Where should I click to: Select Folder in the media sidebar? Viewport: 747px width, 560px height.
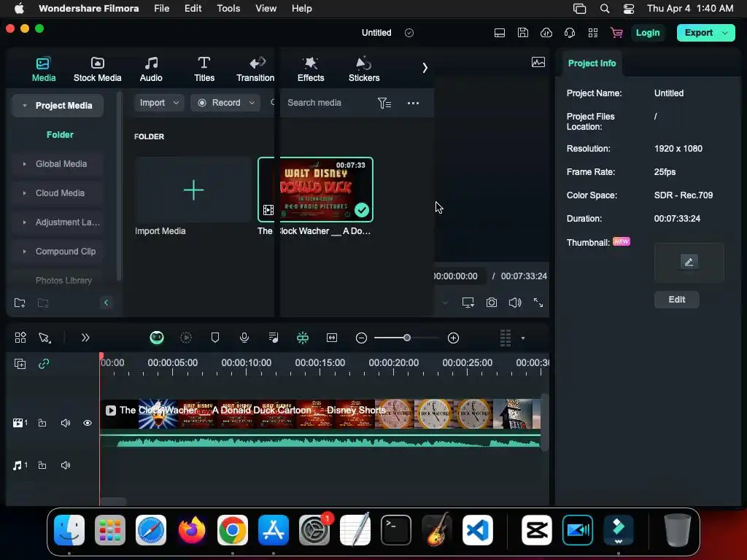tap(60, 135)
